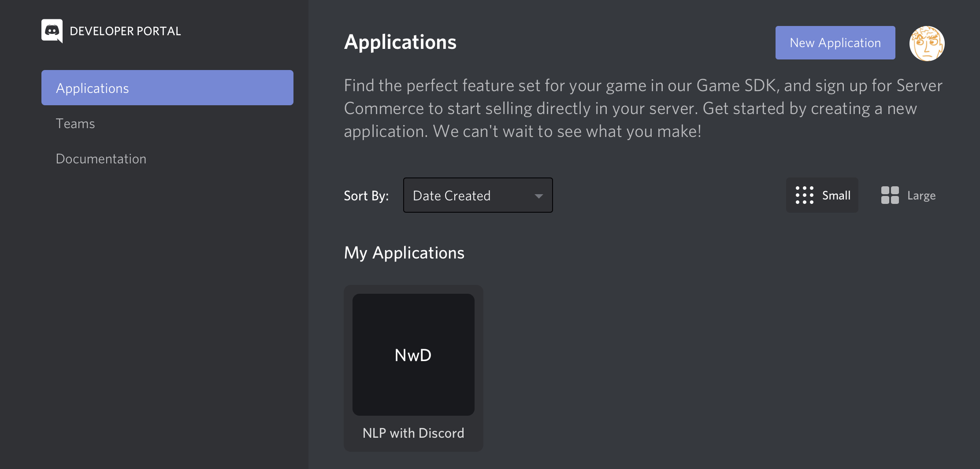Expand the sort dropdown arrow
Screen dimensions: 980x469
[538, 196]
